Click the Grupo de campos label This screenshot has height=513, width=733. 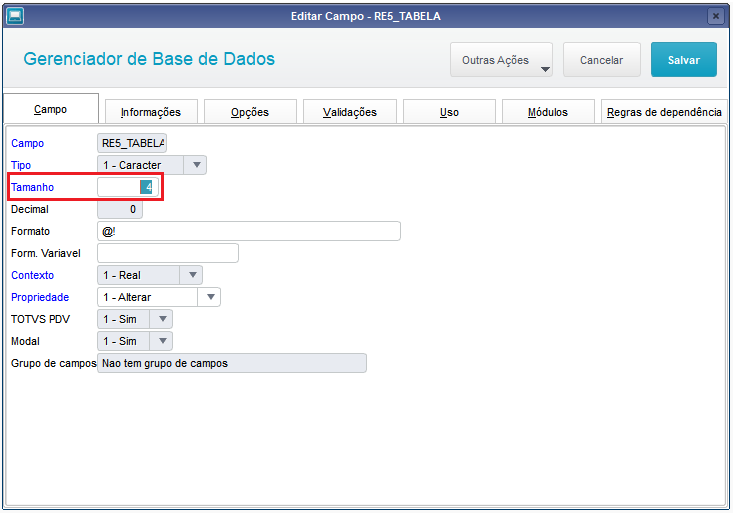tap(54, 363)
